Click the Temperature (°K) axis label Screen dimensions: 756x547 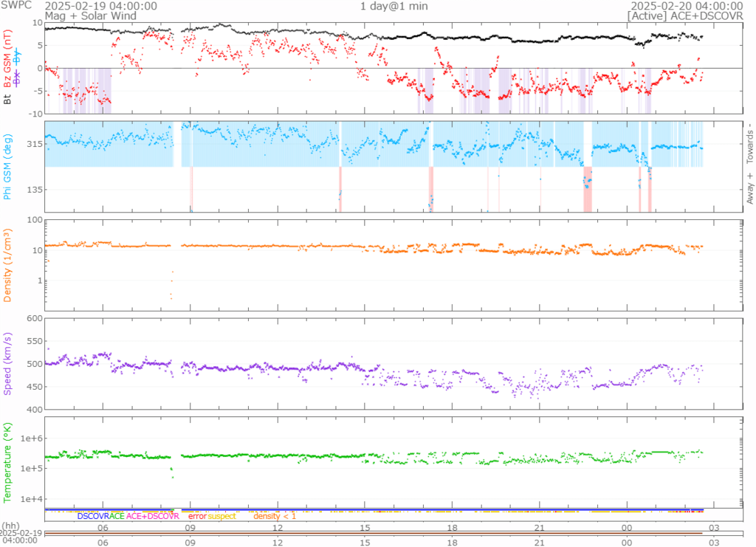click(x=7, y=461)
